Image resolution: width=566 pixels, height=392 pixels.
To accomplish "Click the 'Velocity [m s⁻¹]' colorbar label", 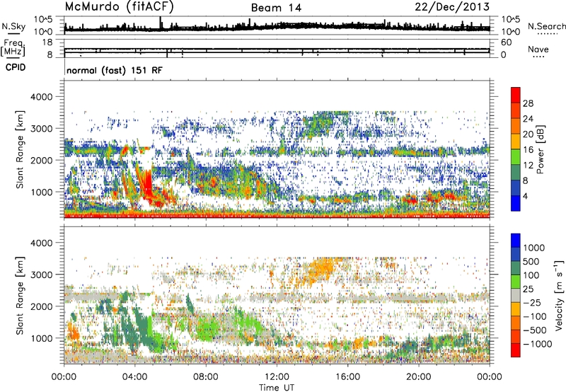I will (559, 295).
